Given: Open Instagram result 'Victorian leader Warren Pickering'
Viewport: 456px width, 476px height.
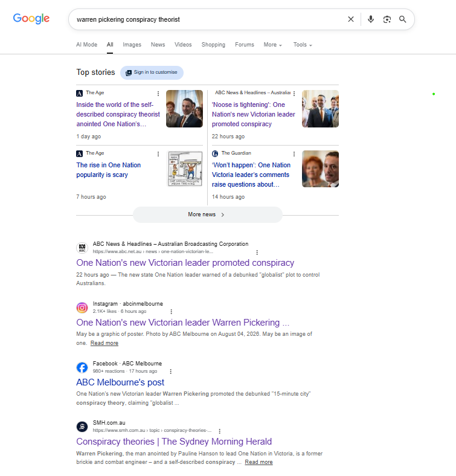Looking at the screenshot, I should coord(183,323).
